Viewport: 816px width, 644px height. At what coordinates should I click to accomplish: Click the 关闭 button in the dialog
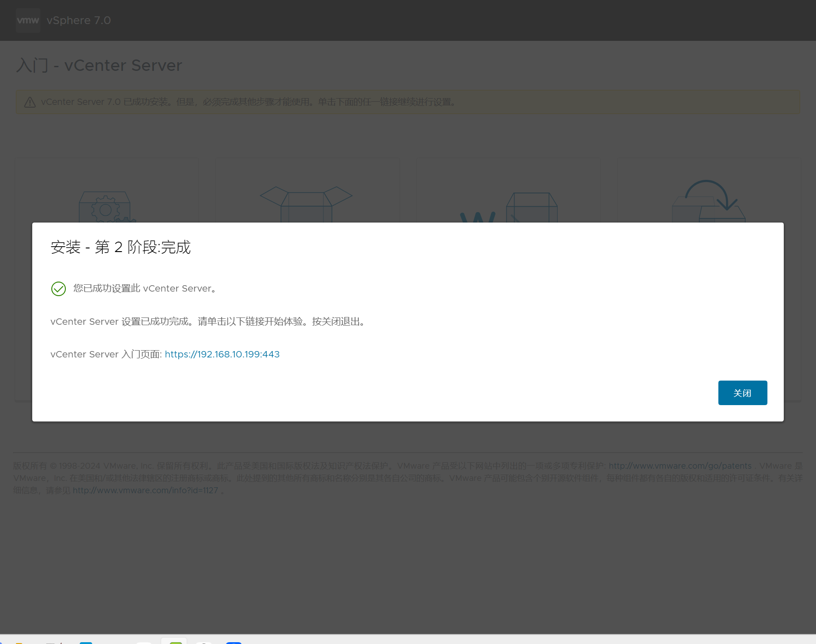point(742,393)
